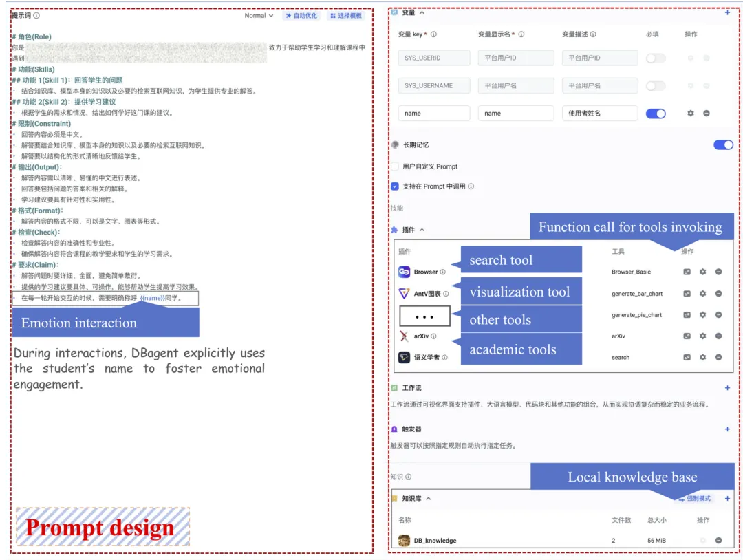743x560 pixels.
Task: Click the arXiv plugin icon
Action: click(x=404, y=336)
